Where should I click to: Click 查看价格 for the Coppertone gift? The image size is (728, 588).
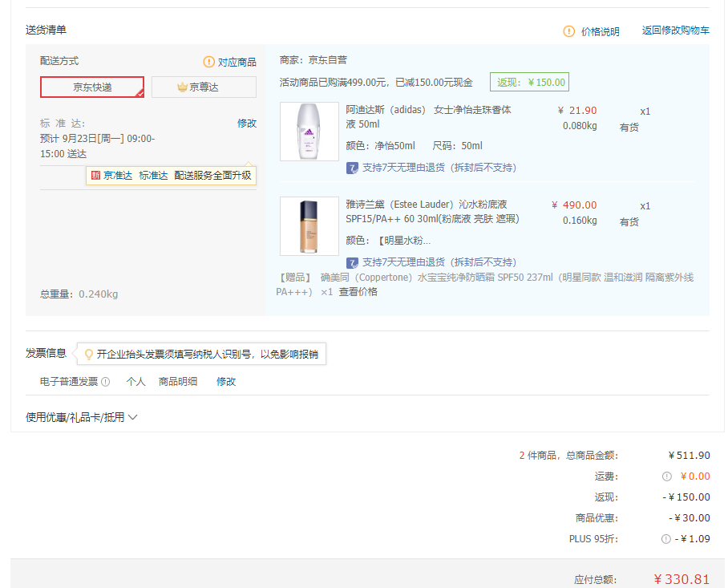[x=358, y=292]
